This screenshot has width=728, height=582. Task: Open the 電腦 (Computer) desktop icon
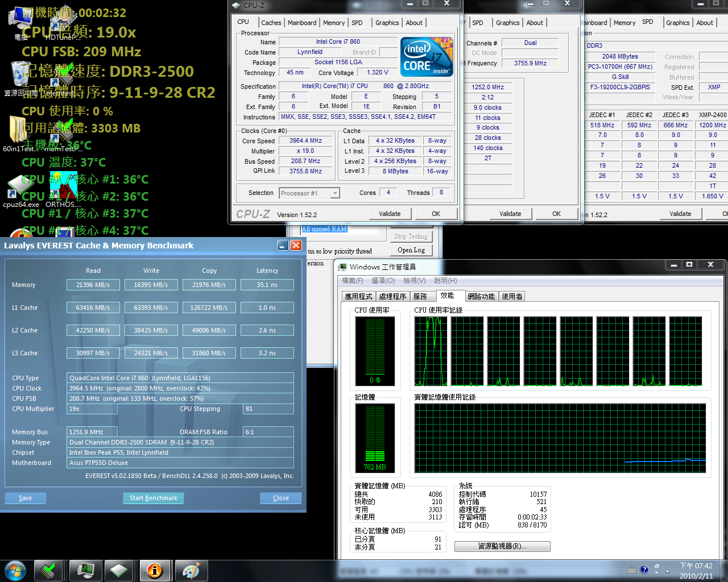(x=20, y=23)
